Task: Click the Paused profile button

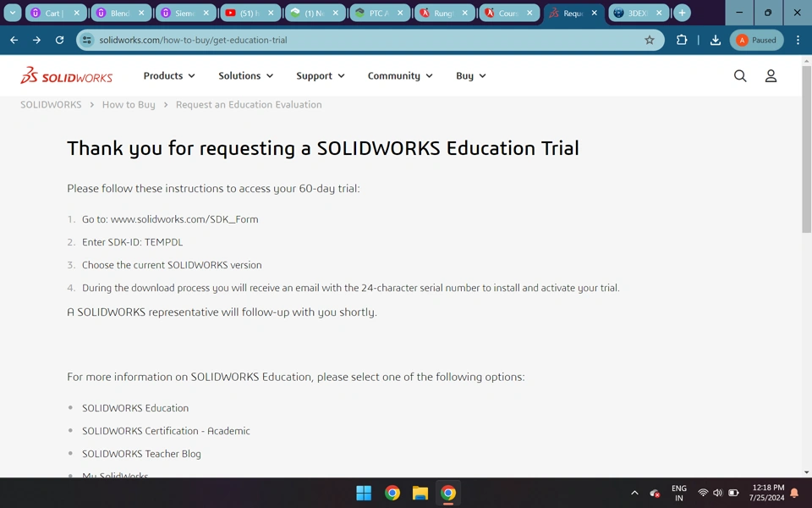Action: (756, 40)
